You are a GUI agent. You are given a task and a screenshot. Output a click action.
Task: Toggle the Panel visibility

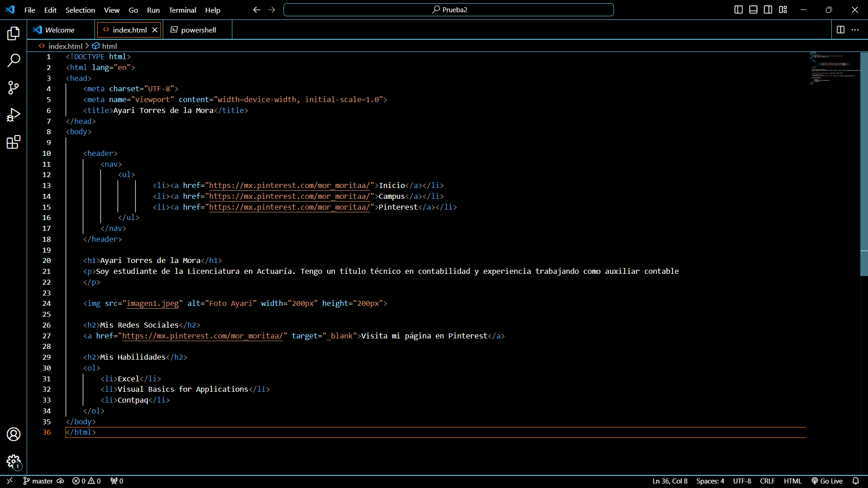point(753,9)
